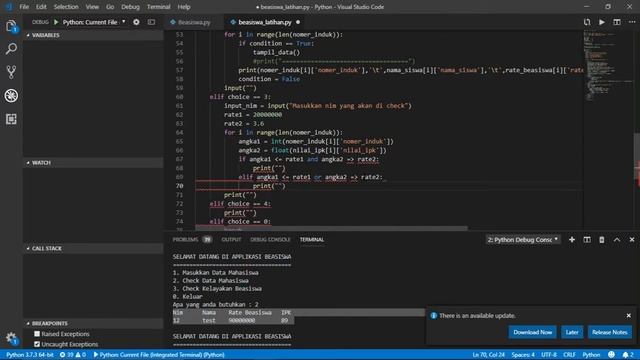Create a new terminal with plus icon
This screenshot has height=360, width=640.
[572, 240]
